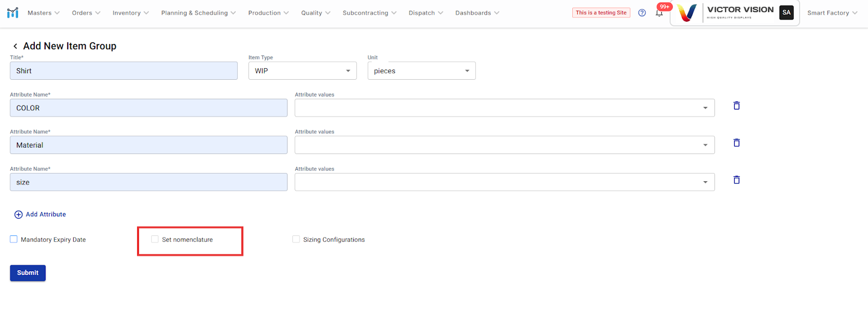Go back using the arrow beside page title
Image resolution: width=868 pixels, height=326 pixels.
click(15, 46)
